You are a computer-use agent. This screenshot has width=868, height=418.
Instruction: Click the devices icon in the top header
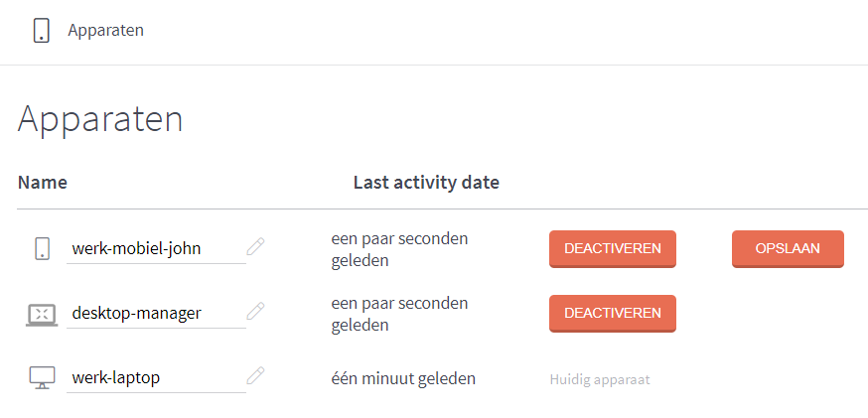point(42,30)
